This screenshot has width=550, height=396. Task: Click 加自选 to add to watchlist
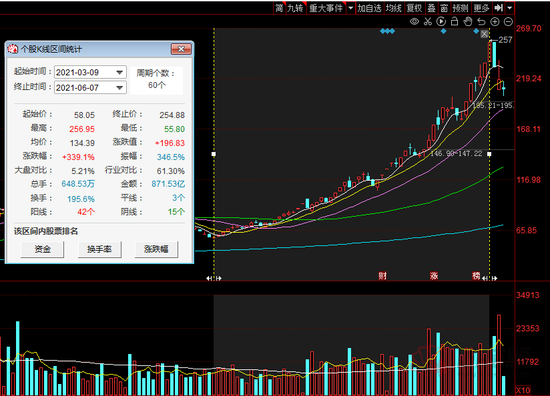click(x=369, y=8)
